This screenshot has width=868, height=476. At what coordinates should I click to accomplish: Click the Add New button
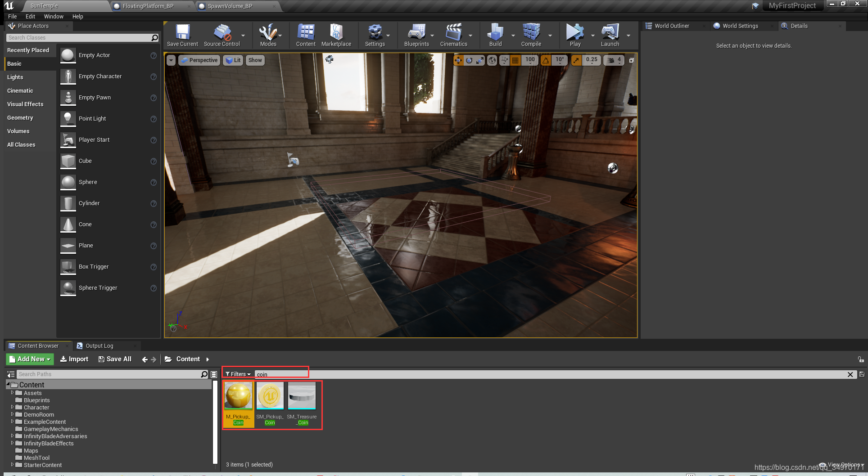30,359
